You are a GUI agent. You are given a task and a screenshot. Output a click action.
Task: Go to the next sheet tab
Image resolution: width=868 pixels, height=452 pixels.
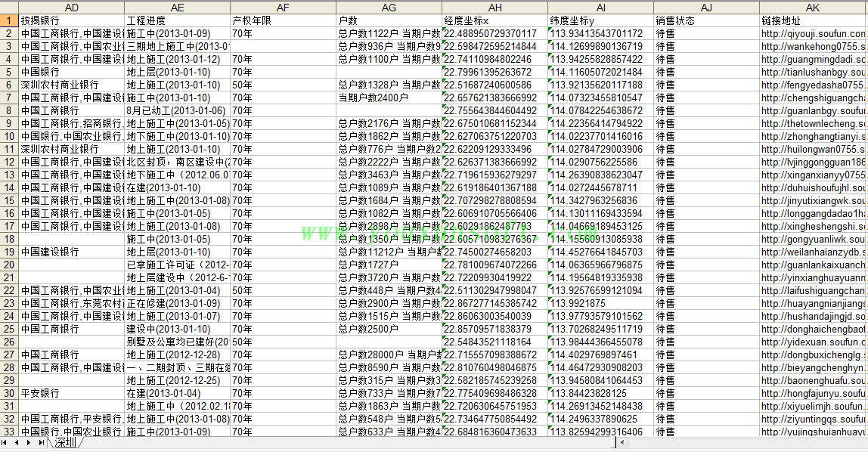pos(28,443)
